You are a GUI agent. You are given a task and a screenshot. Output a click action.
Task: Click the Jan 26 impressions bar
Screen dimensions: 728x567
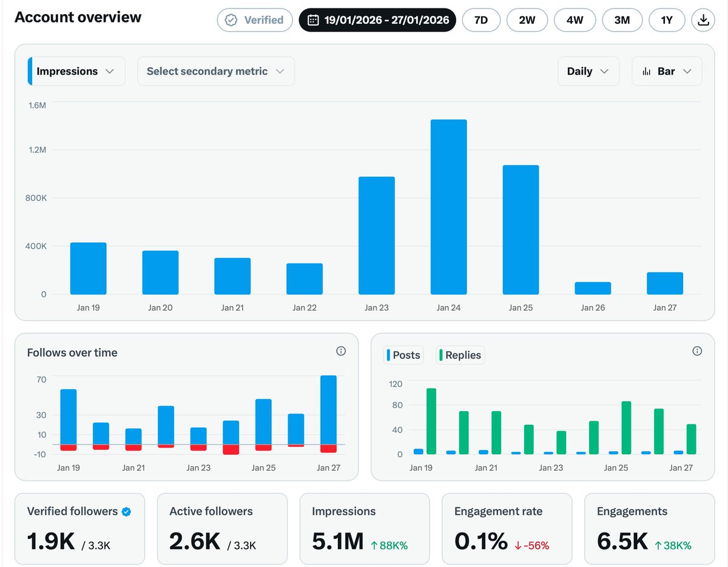click(x=593, y=288)
